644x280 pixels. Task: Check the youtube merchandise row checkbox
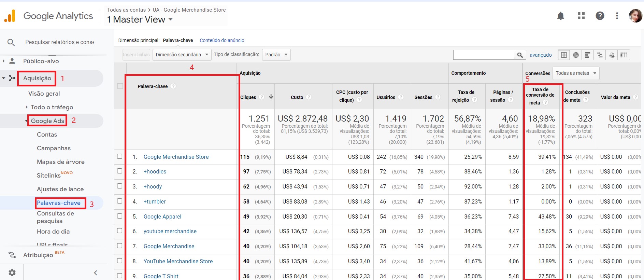click(x=119, y=230)
